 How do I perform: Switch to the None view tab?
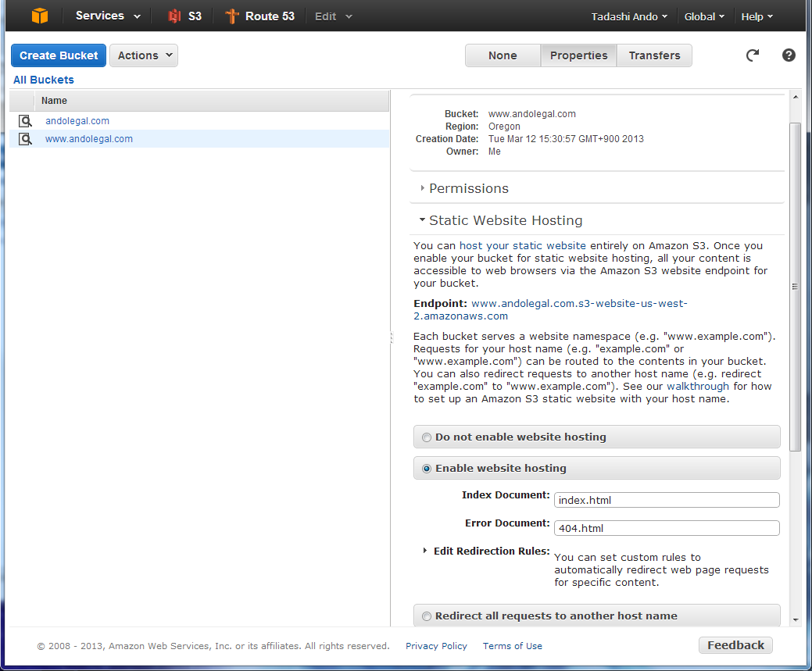tap(503, 55)
